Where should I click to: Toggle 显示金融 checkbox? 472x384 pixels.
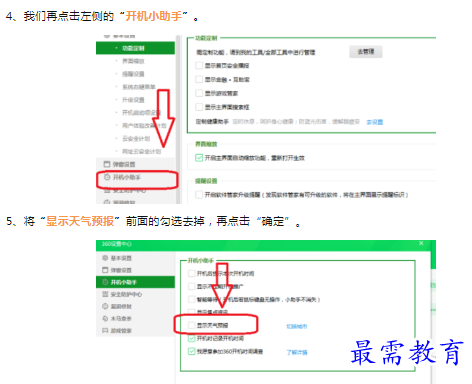[x=199, y=79]
